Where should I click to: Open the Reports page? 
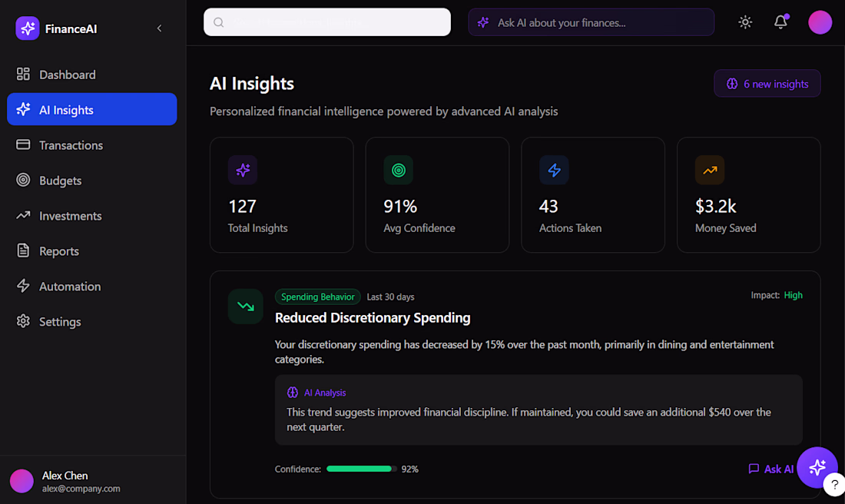point(91,250)
